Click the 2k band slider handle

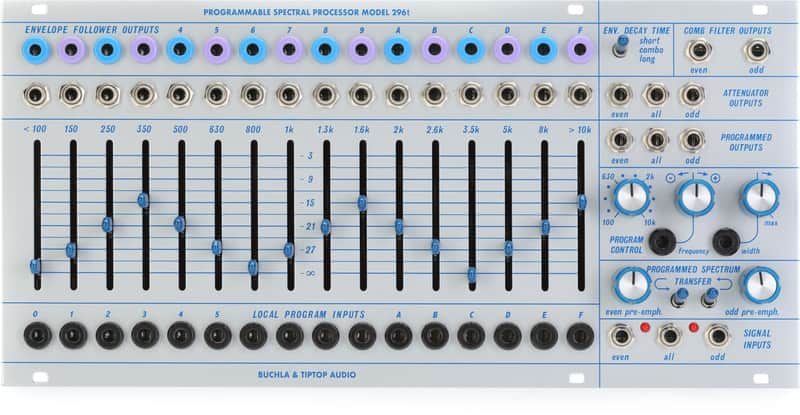coord(399,226)
